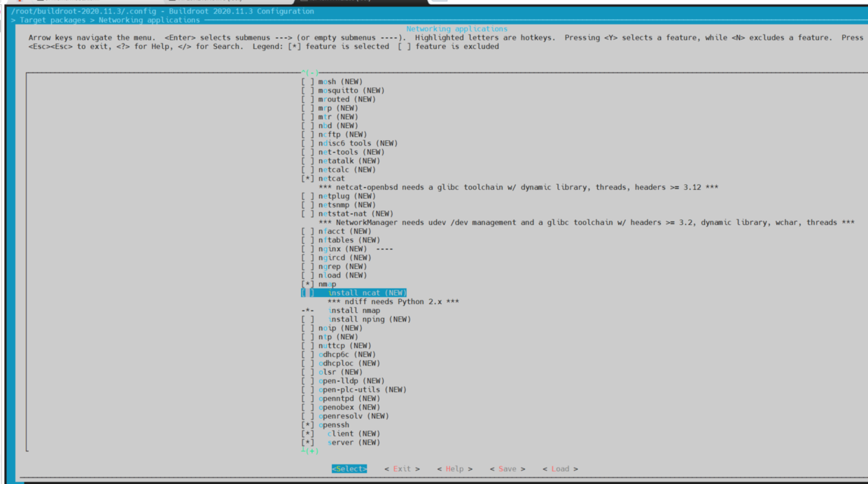This screenshot has width=868, height=484.
Task: Click the v(+) scroll-down indicator
Action: 309,451
